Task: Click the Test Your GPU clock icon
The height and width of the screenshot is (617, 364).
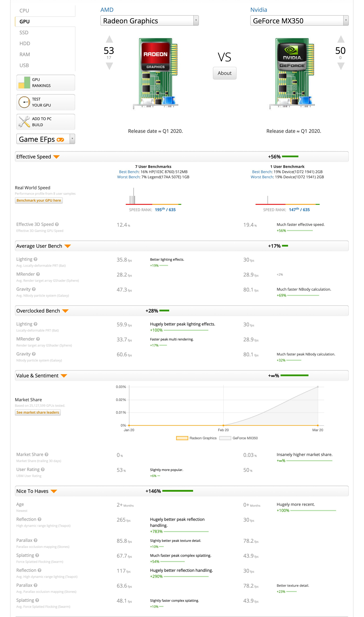Action: [24, 102]
